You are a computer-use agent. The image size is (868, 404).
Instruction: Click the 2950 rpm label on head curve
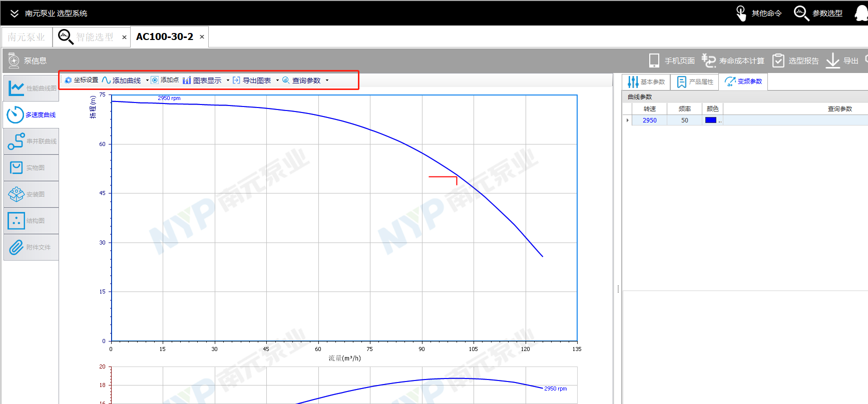point(169,98)
